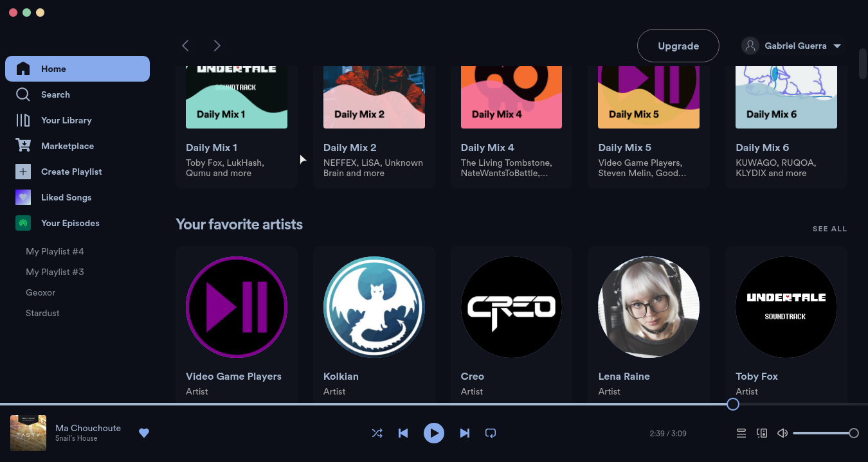
Task: Open the Kolkian artist image
Action: (x=374, y=307)
